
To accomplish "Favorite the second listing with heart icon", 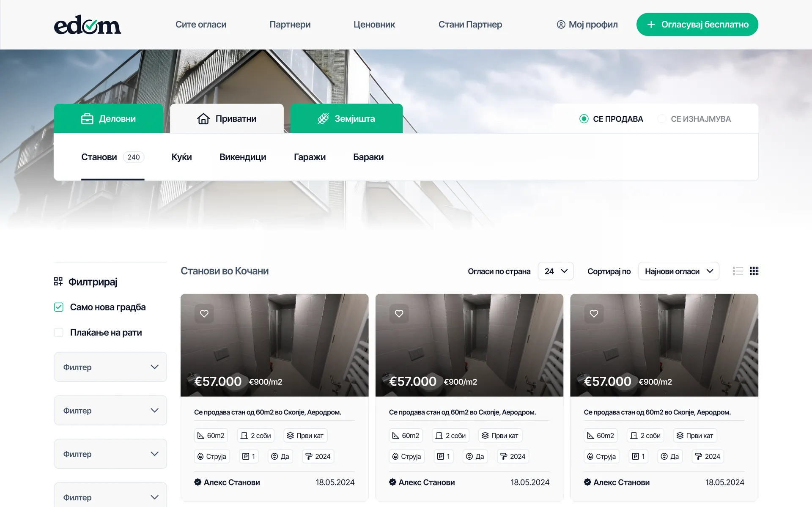I will pyautogui.click(x=399, y=314).
